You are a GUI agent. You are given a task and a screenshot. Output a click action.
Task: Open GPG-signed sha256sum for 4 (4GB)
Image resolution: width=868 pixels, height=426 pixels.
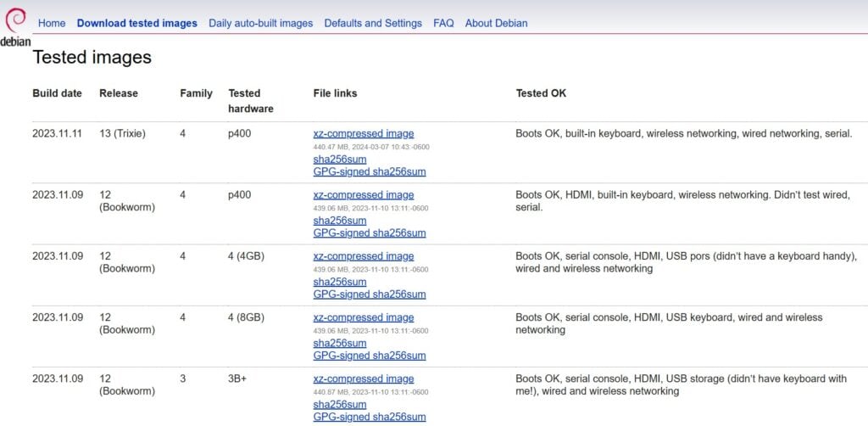(370, 294)
